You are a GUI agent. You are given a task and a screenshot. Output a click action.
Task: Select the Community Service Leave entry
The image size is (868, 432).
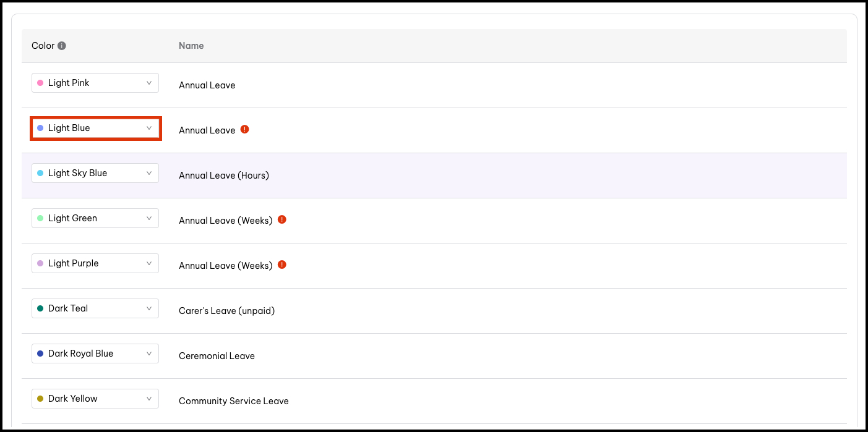pos(233,401)
